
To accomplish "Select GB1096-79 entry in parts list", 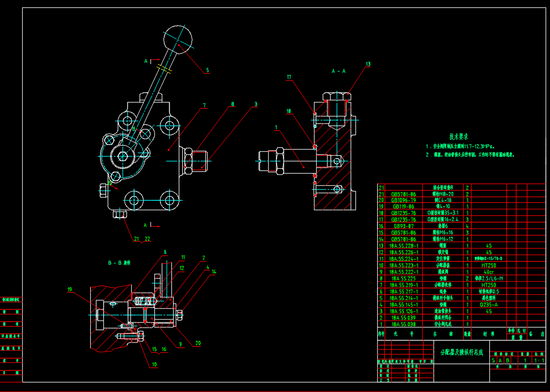I will [x=403, y=200].
